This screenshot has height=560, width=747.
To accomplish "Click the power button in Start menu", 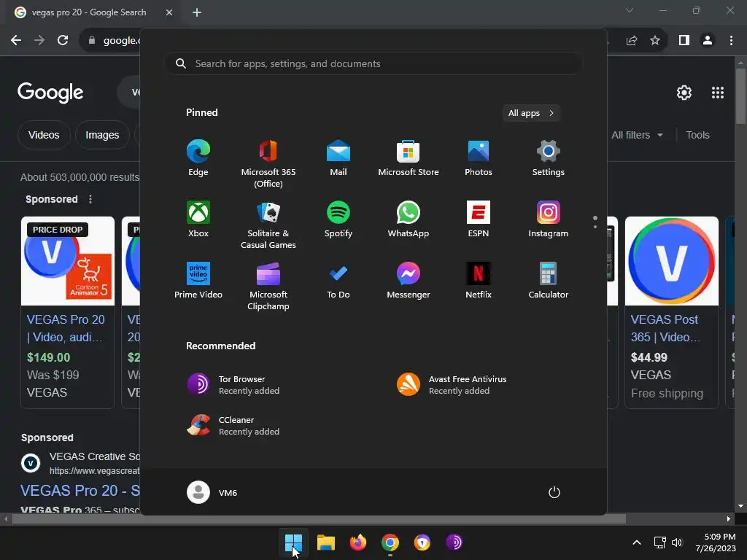I will pos(554,492).
